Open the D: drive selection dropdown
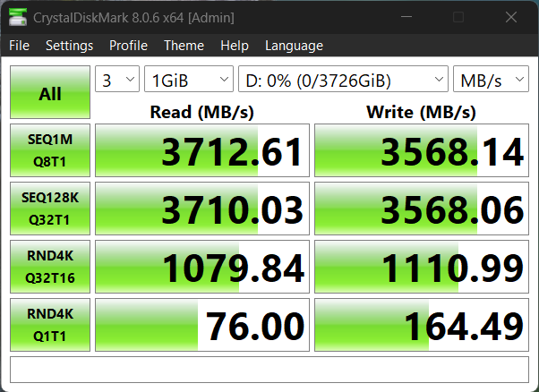The height and width of the screenshot is (392, 539). coord(343,80)
